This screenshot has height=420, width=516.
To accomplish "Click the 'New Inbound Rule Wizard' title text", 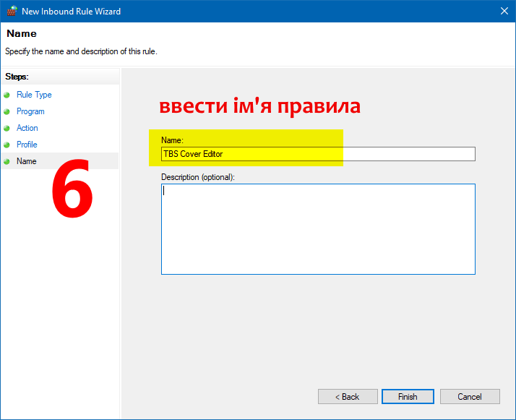I will point(71,11).
